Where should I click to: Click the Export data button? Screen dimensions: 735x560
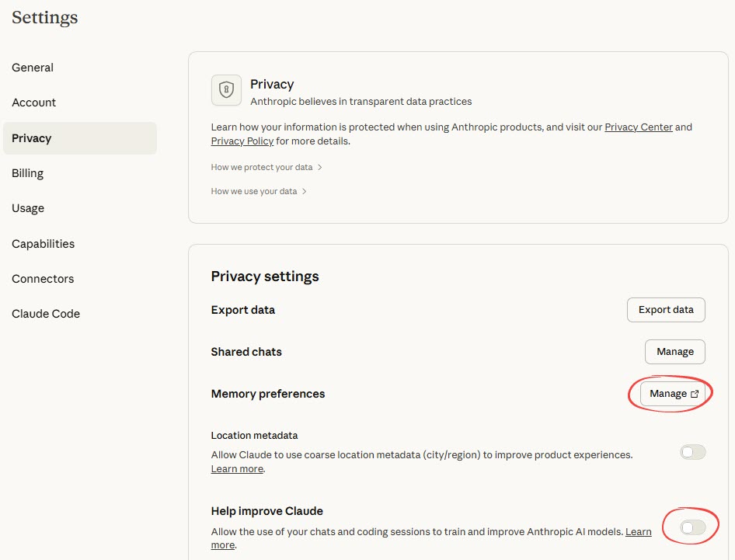tap(666, 309)
